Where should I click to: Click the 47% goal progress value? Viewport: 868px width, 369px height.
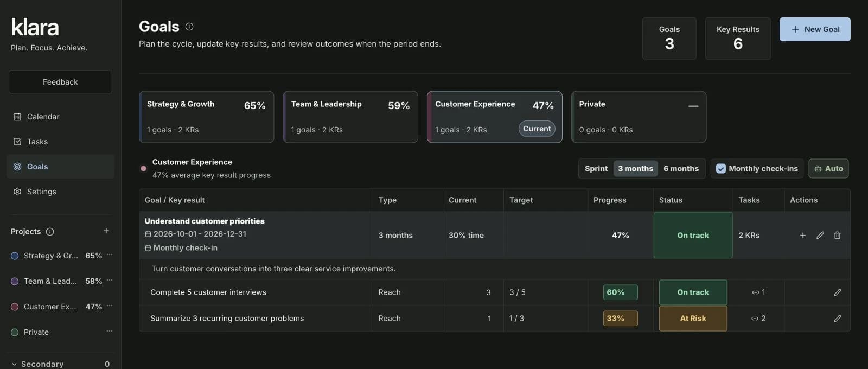[621, 235]
